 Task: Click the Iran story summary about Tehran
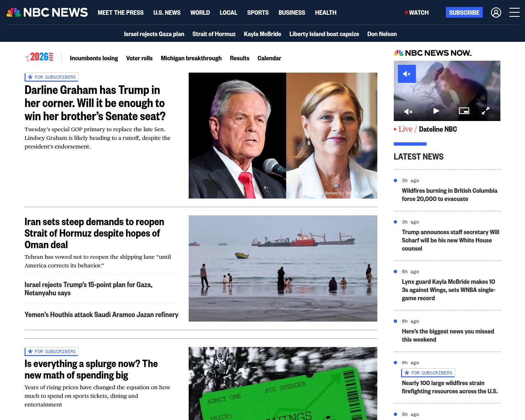click(98, 261)
